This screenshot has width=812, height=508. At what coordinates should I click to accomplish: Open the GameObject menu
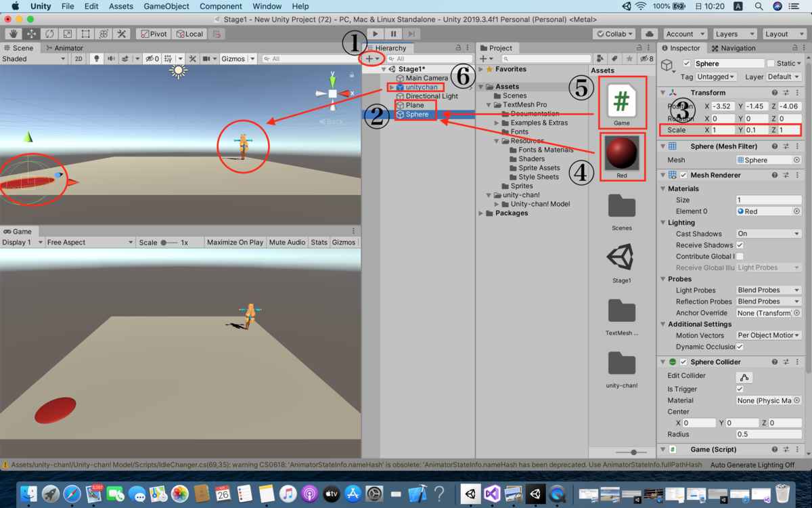(x=166, y=6)
